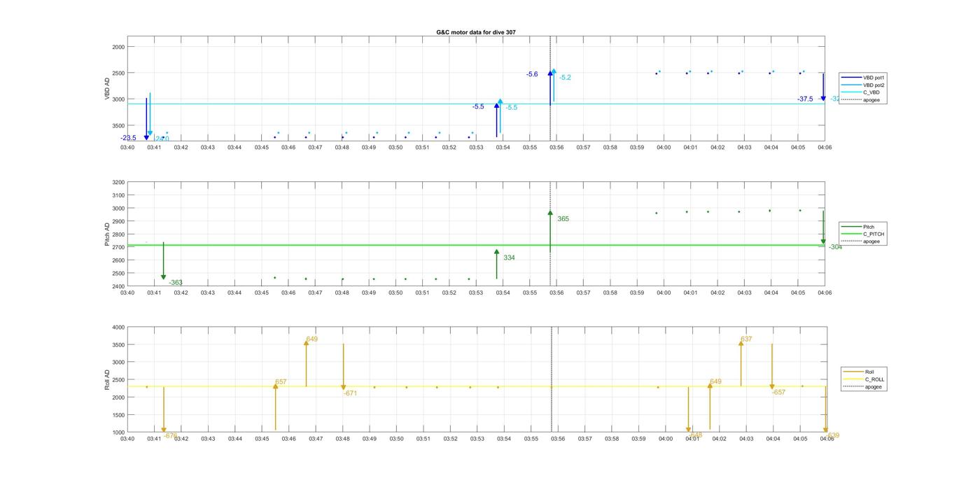
Task: Select 'Roll' legend entry
Action: tap(858, 372)
